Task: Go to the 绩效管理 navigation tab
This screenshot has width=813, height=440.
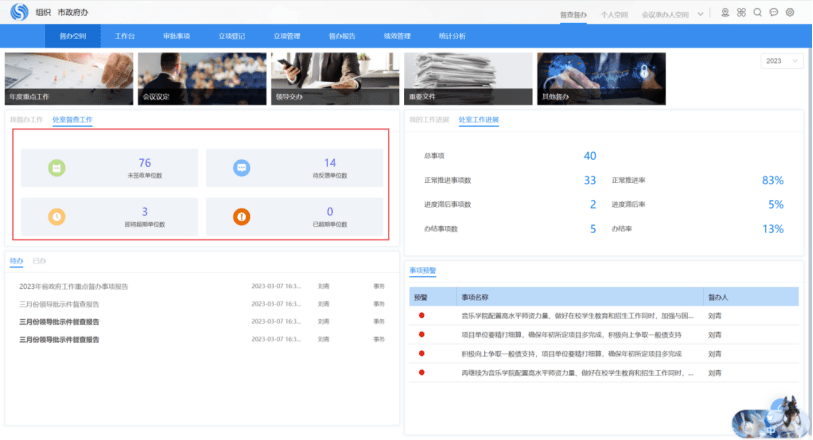Action: (x=397, y=36)
